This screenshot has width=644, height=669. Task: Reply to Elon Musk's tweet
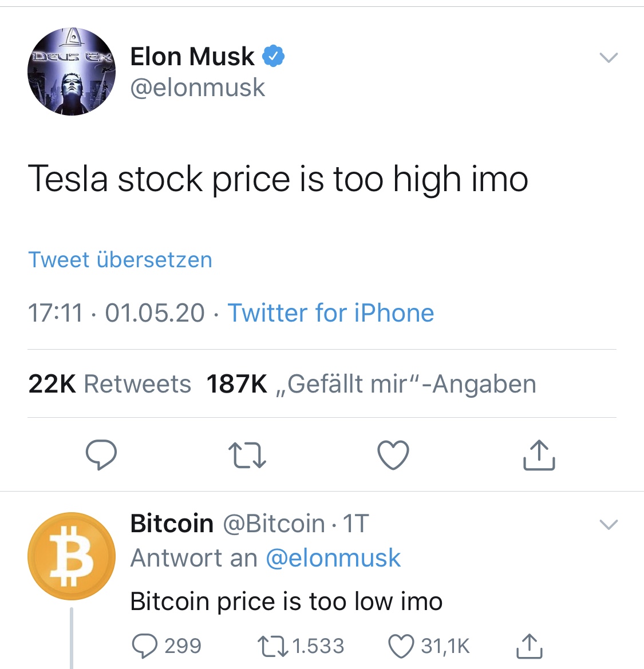point(101,455)
